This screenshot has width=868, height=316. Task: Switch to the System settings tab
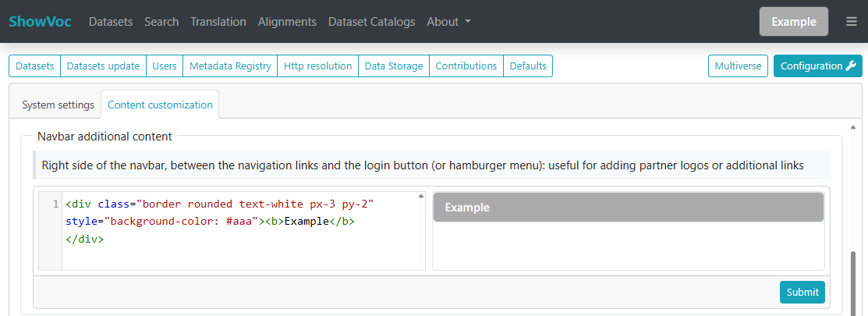[58, 105]
